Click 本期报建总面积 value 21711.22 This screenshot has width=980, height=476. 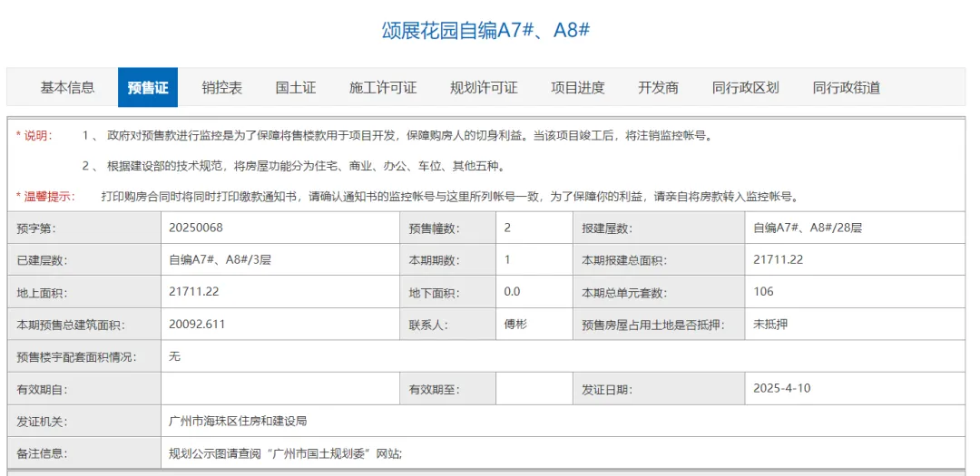pos(779,260)
